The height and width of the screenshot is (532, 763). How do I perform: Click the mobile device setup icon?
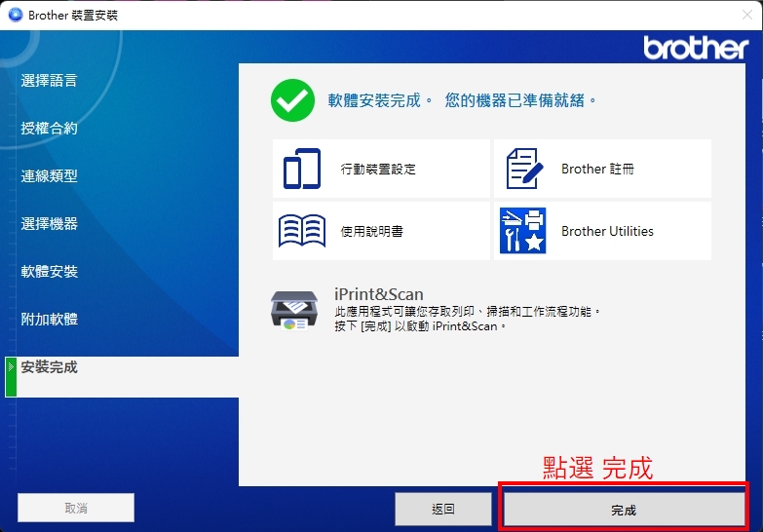point(302,169)
